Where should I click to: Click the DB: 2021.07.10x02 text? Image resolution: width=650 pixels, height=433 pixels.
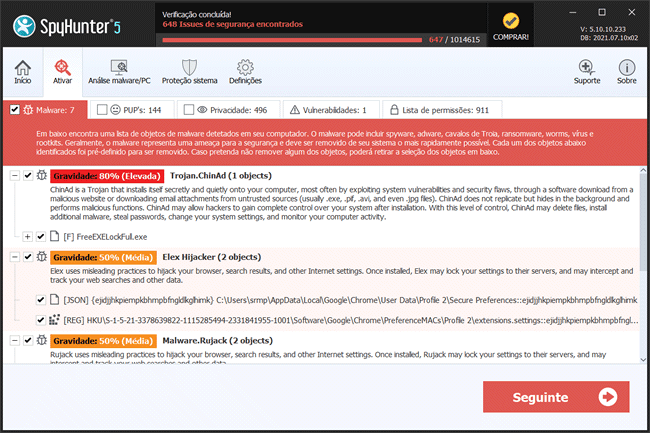(609, 37)
